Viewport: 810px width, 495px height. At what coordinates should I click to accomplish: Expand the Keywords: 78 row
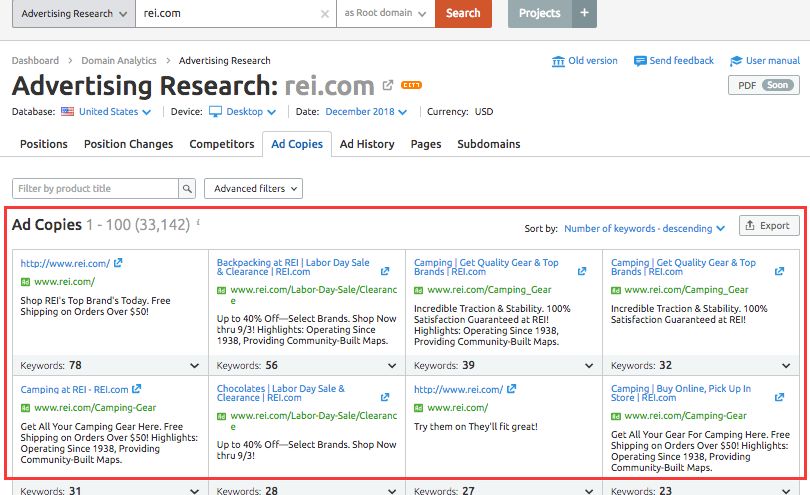[194, 366]
